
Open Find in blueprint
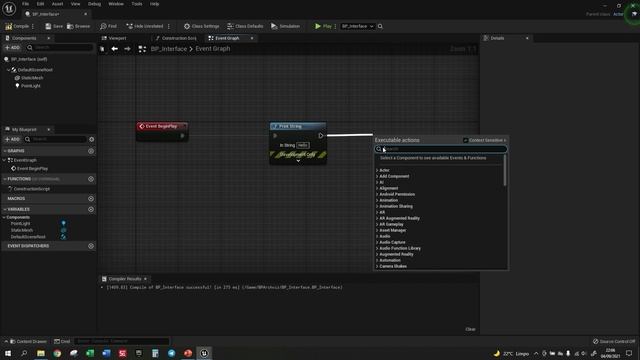point(108,26)
